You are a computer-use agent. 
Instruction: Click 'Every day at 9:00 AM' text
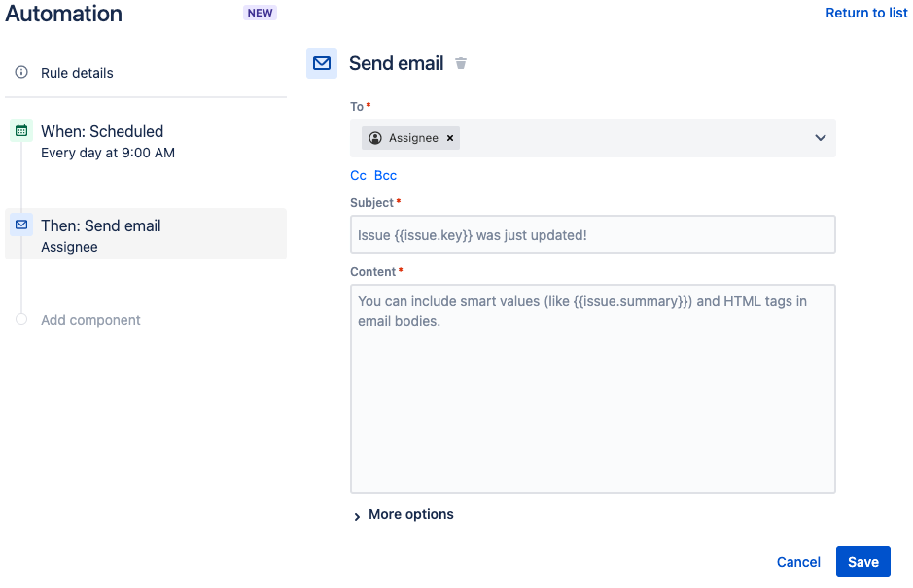tap(108, 153)
